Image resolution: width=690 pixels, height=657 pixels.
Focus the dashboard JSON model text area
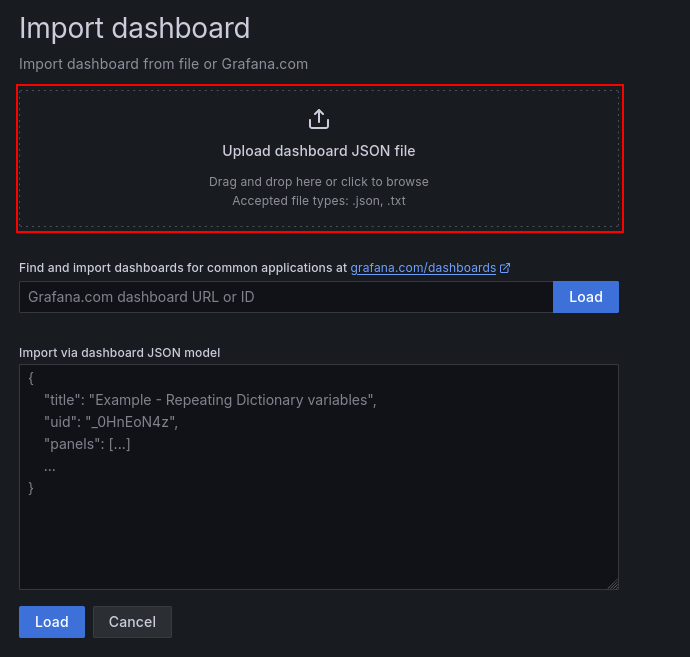[x=319, y=477]
